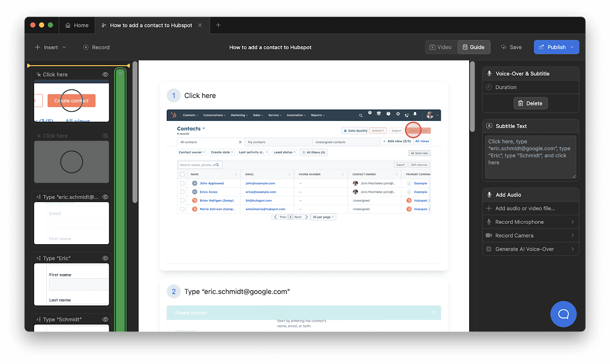Image resolution: width=610 pixels, height=364 pixels.
Task: Select the Email field step thumbnail
Action: 72,223
